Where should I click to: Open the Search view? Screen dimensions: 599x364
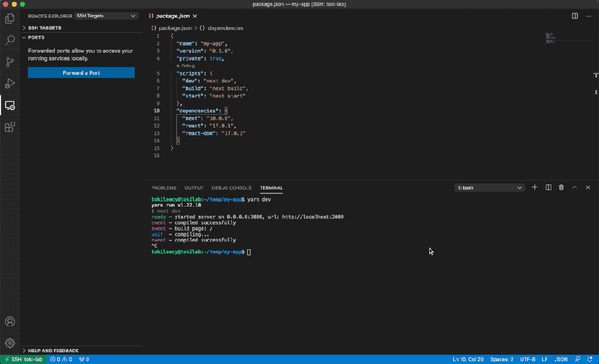9,40
